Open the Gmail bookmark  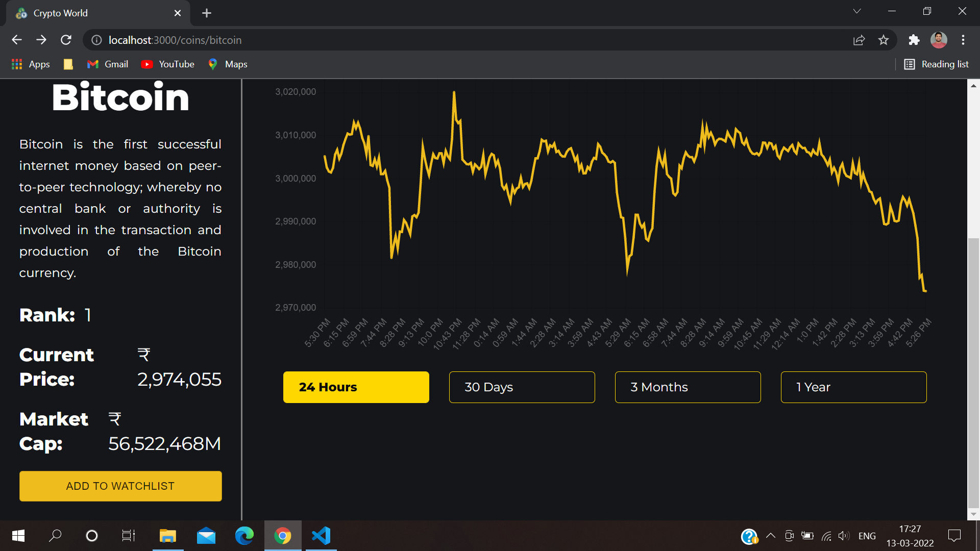point(108,64)
